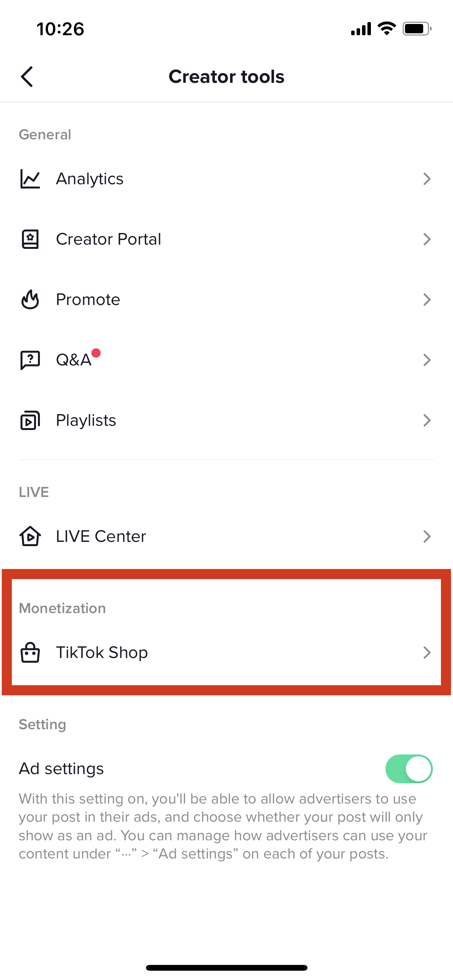Tap the Creator Portal book icon

(x=30, y=239)
